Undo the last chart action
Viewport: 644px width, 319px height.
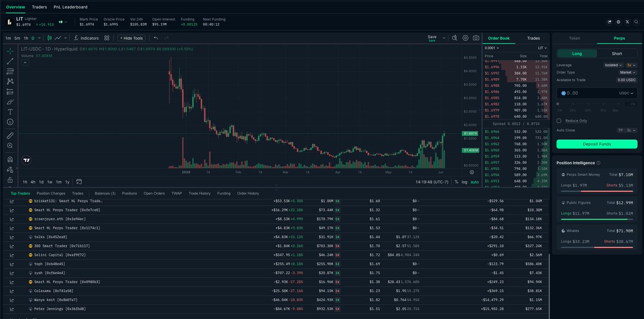(x=156, y=38)
